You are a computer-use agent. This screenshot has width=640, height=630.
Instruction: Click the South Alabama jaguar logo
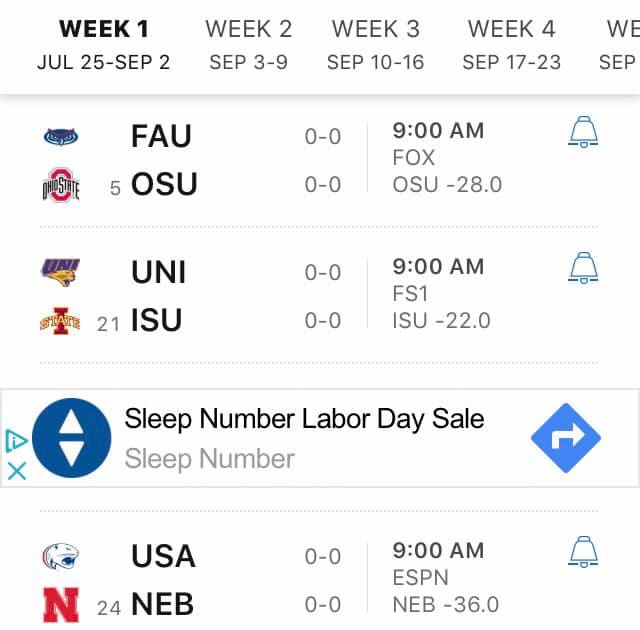(x=61, y=556)
